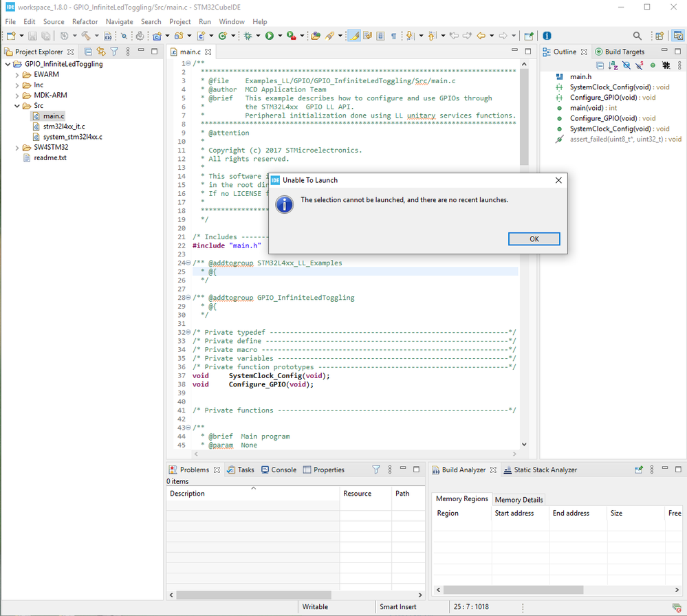Open the Project Explorer filter funnel
This screenshot has height=616, width=687.
coord(114,52)
